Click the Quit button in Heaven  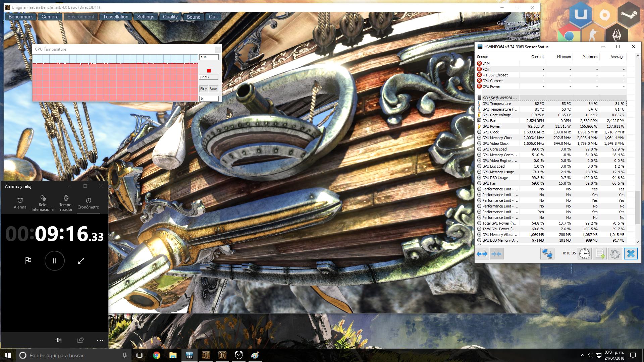point(213,17)
